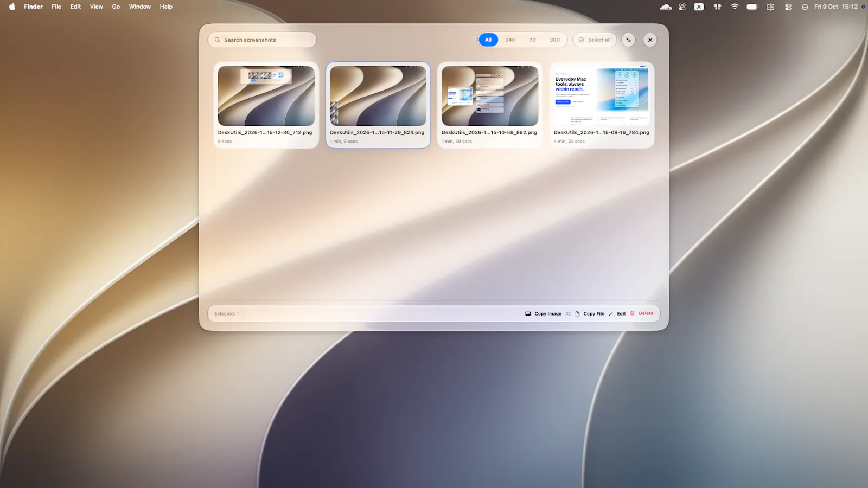Click the search magnifier icon
Image resolution: width=868 pixels, height=488 pixels.
[218, 40]
